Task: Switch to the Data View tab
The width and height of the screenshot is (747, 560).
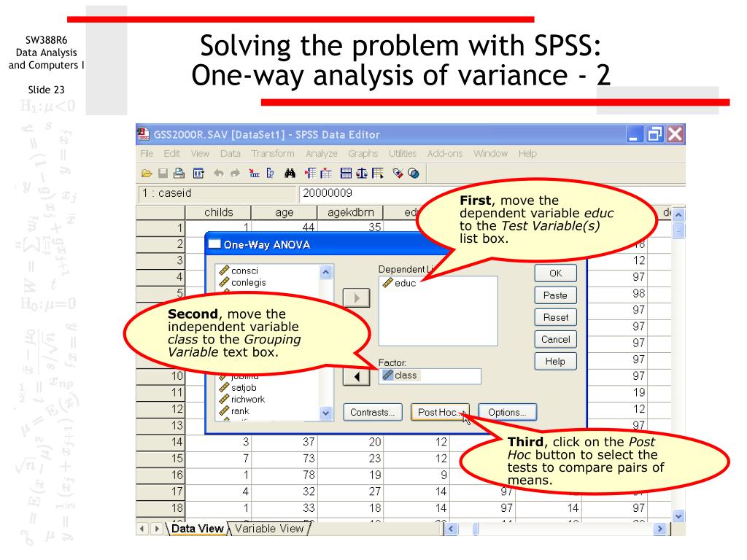Action: coord(197,529)
